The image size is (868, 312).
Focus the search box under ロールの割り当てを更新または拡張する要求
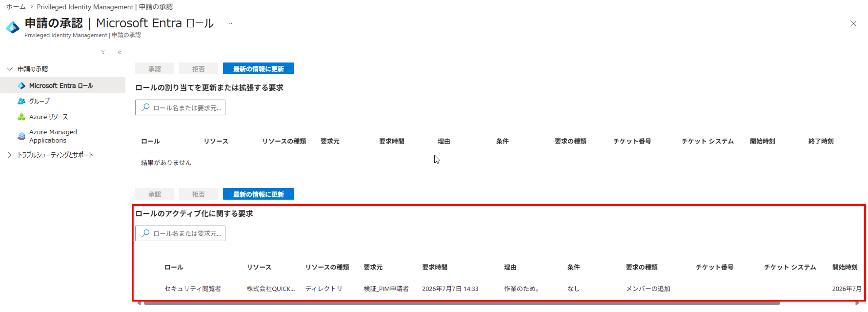180,108
